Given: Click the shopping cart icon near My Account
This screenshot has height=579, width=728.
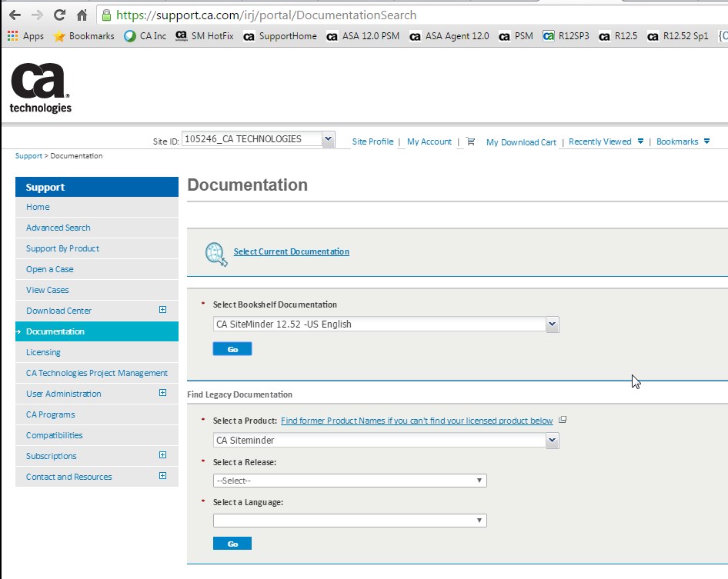Looking at the screenshot, I should coord(469,141).
